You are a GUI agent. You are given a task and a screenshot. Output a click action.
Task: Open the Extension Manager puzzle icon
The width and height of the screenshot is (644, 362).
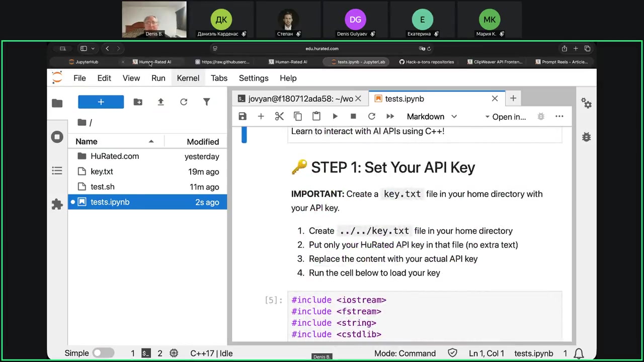[57, 204]
